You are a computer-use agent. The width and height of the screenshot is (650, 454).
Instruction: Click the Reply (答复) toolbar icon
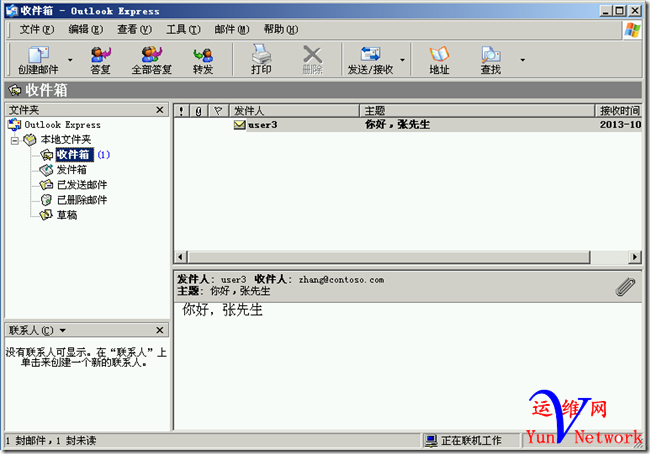coord(101,60)
